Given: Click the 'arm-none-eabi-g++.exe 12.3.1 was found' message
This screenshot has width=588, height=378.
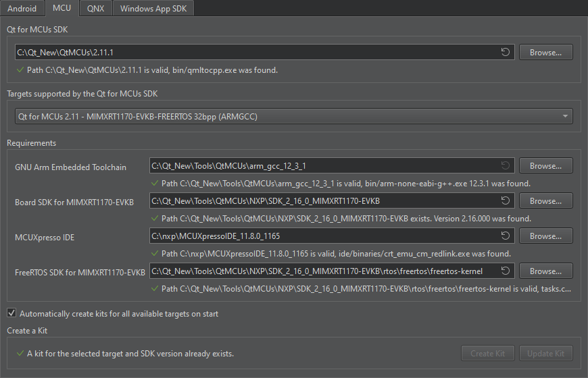Looking at the screenshot, I should [x=346, y=183].
